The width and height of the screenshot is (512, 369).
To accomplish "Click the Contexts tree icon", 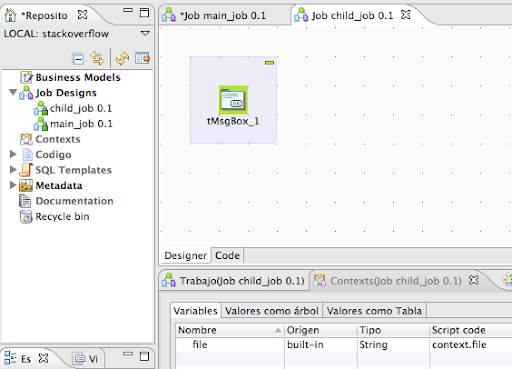I will point(26,139).
